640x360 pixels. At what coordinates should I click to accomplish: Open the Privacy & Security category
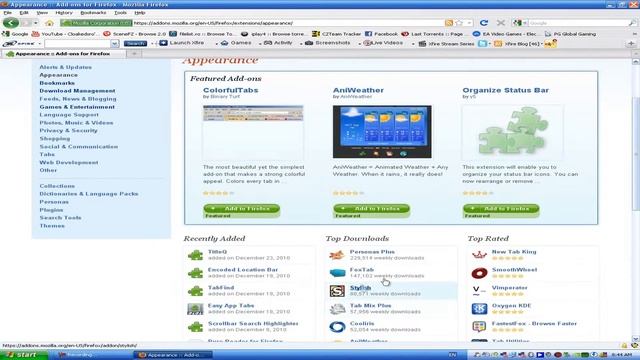68,131
